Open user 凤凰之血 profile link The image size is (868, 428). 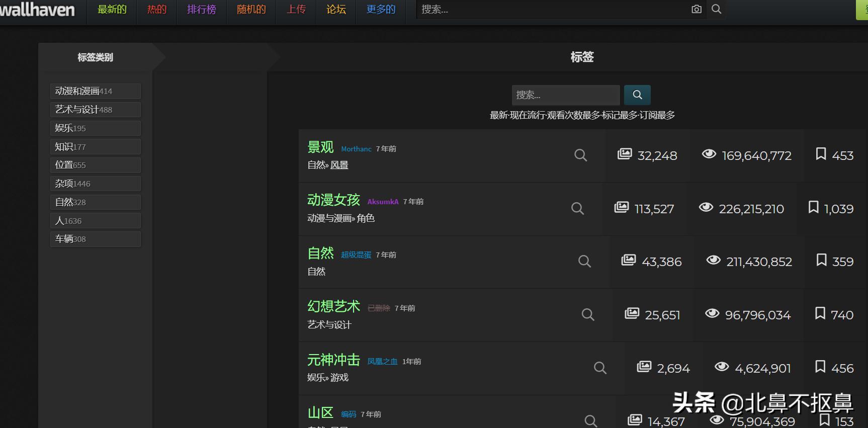click(382, 362)
